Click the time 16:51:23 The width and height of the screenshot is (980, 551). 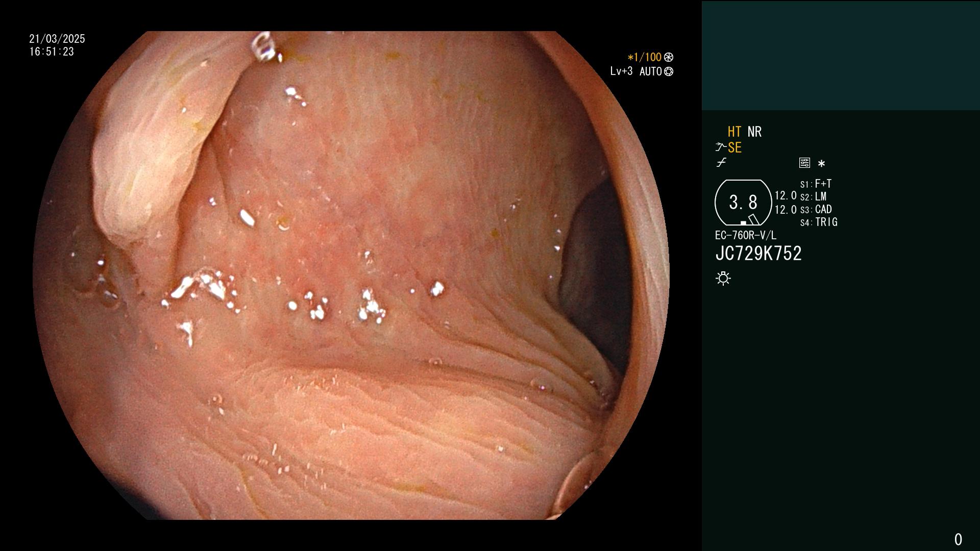click(52, 52)
